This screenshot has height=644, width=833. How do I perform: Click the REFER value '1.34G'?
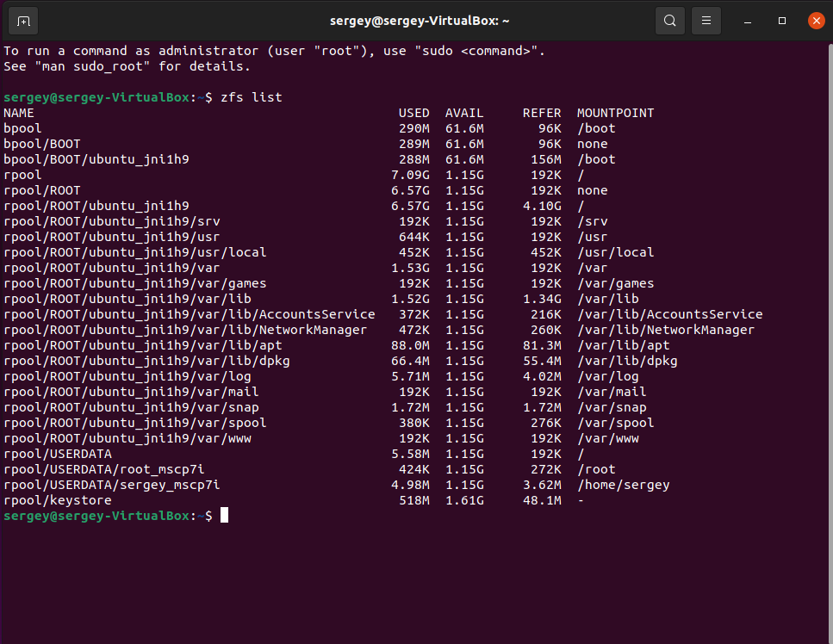click(x=542, y=299)
